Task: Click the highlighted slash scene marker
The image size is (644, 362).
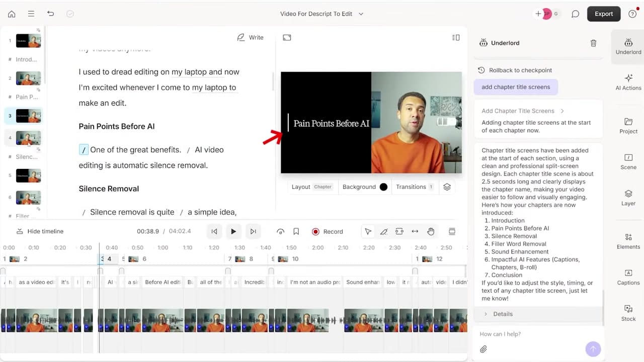Action: pyautogui.click(x=84, y=150)
